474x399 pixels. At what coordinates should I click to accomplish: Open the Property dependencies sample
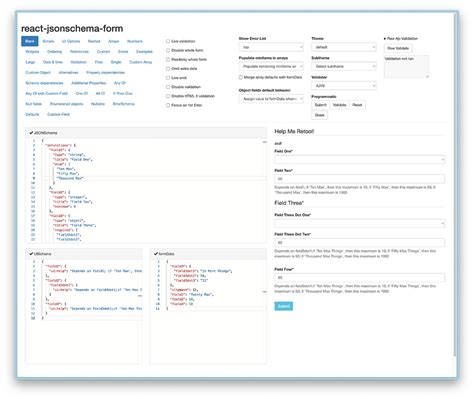tap(105, 72)
